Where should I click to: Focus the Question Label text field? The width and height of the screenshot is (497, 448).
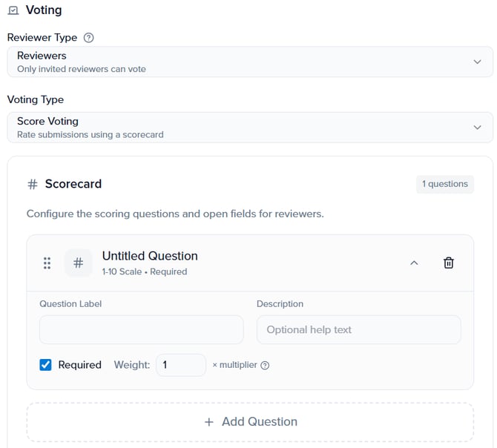click(141, 329)
